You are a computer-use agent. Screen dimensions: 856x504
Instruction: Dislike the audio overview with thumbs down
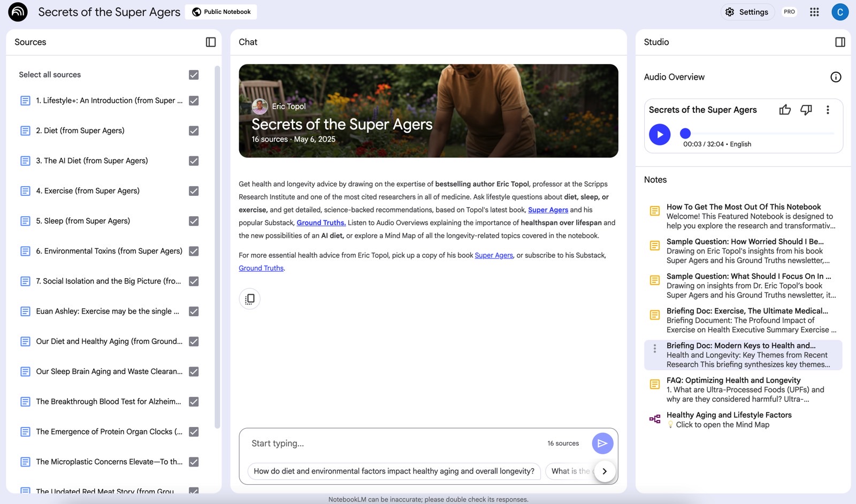pyautogui.click(x=806, y=110)
